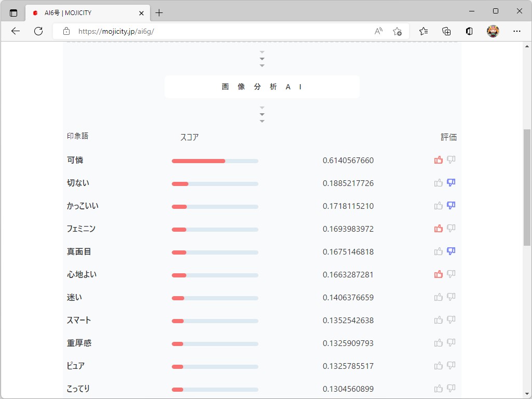Open the Settings and more menu
532x399 pixels.
click(x=517, y=31)
